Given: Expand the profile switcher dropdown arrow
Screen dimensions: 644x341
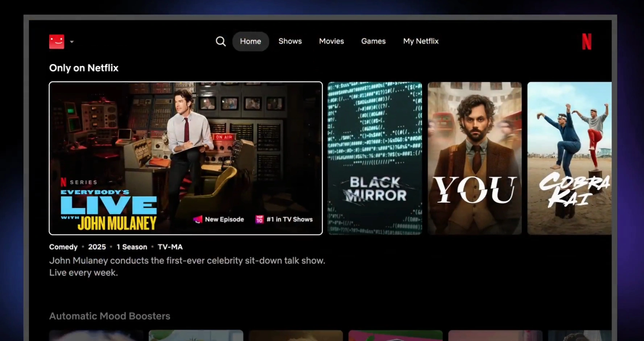Looking at the screenshot, I should 72,42.
